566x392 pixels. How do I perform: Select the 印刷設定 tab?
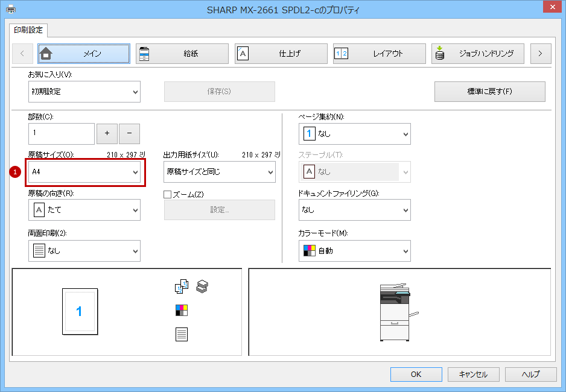point(28,30)
